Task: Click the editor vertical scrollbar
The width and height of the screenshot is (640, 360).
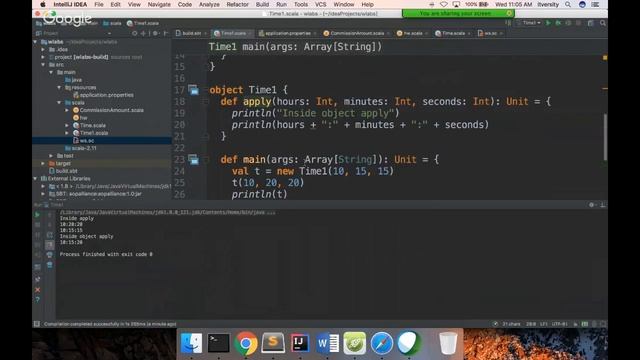Action: pyautogui.click(x=605, y=137)
